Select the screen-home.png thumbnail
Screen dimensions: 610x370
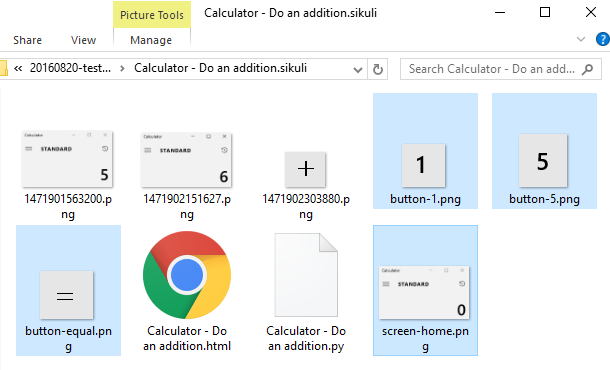[424, 293]
